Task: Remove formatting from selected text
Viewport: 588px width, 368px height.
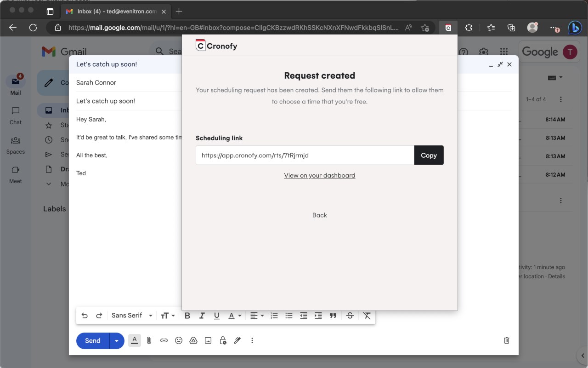Action: (x=367, y=316)
